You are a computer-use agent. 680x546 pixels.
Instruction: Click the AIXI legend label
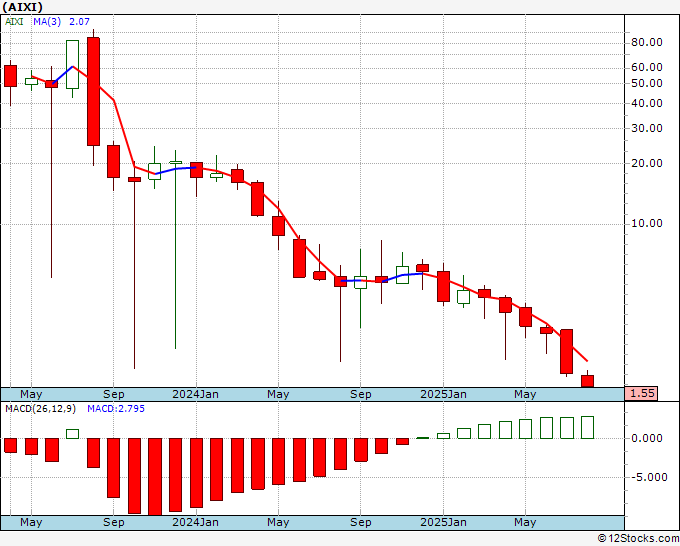pyautogui.click(x=14, y=22)
